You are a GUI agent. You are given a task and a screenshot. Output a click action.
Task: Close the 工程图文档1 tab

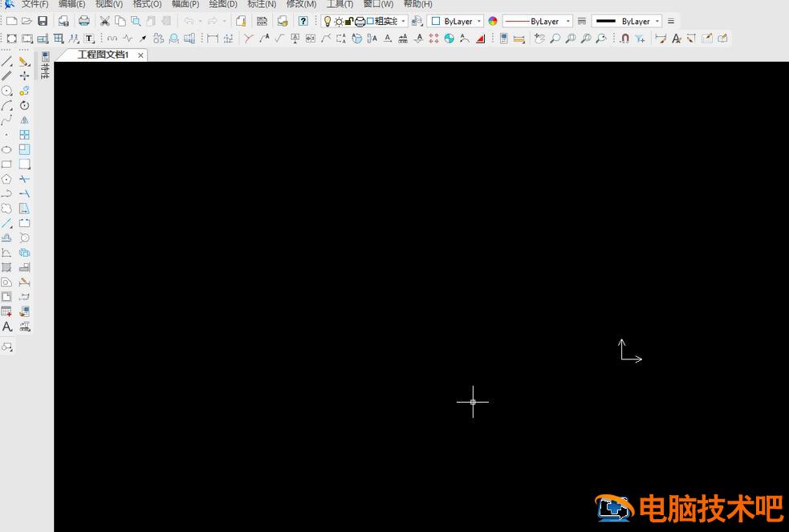(141, 55)
